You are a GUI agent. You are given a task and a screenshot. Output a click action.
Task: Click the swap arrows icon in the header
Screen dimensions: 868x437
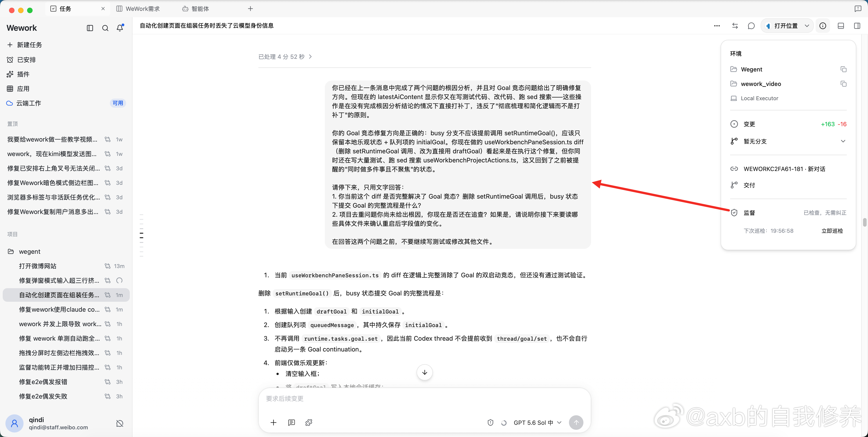[x=735, y=26]
